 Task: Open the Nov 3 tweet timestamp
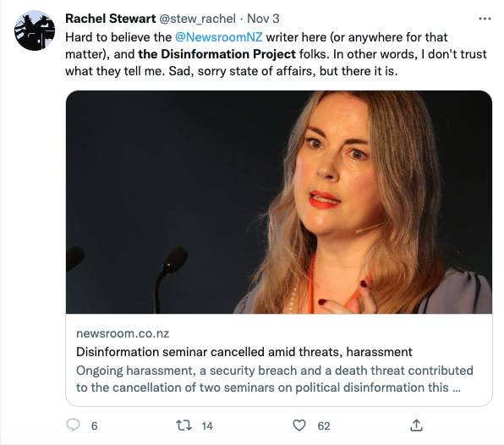click(x=263, y=19)
